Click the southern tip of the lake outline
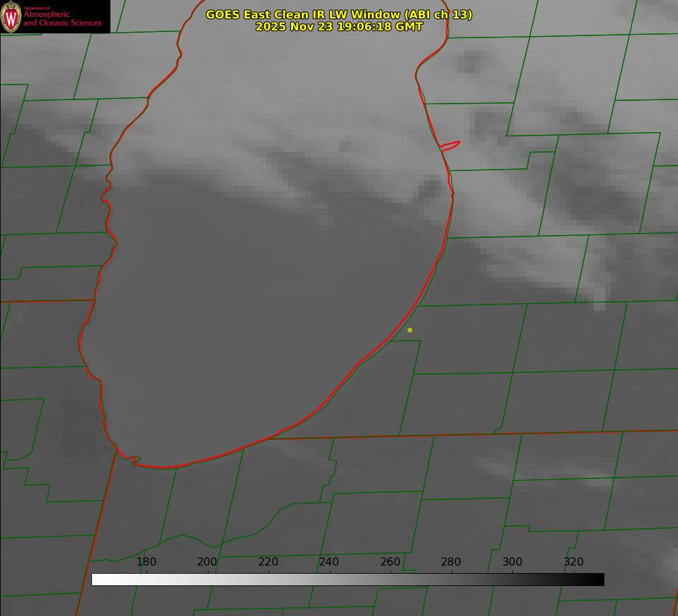This screenshot has width=678, height=616. coord(160,467)
